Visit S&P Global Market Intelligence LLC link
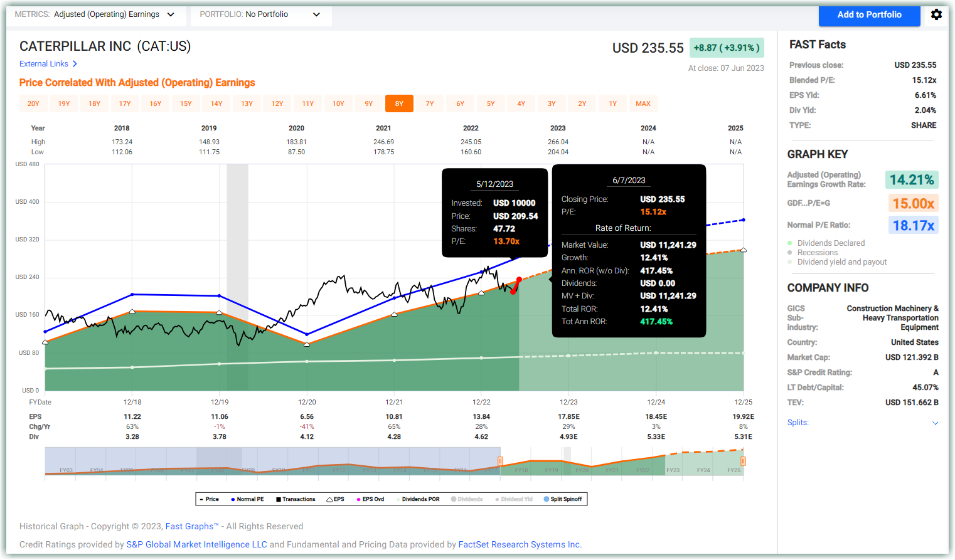 coord(197,544)
